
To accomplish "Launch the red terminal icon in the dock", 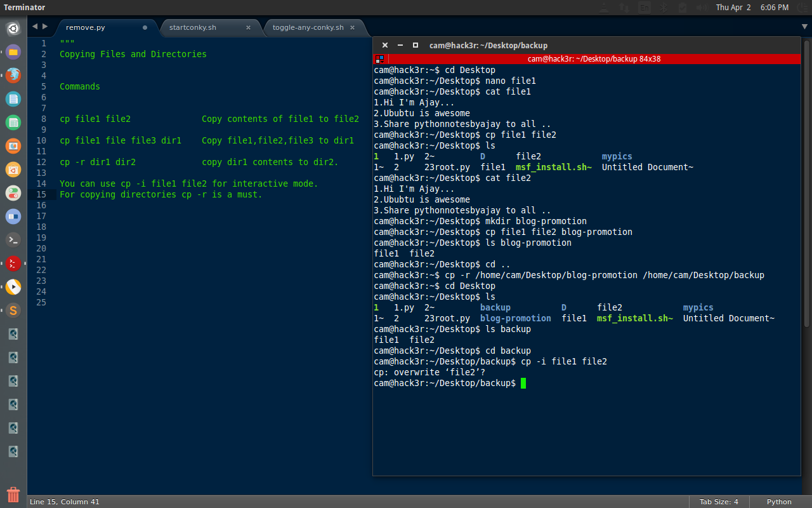I will (x=13, y=263).
